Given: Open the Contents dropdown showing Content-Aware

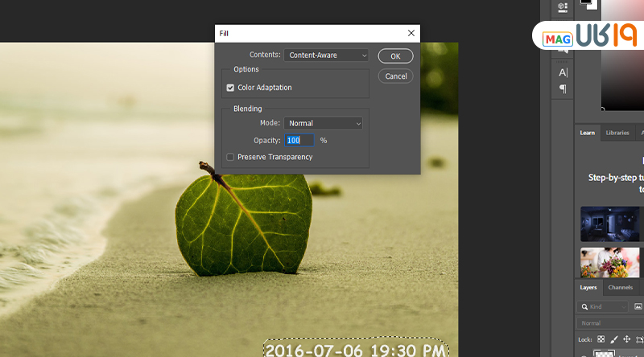Looking at the screenshot, I should coord(326,55).
